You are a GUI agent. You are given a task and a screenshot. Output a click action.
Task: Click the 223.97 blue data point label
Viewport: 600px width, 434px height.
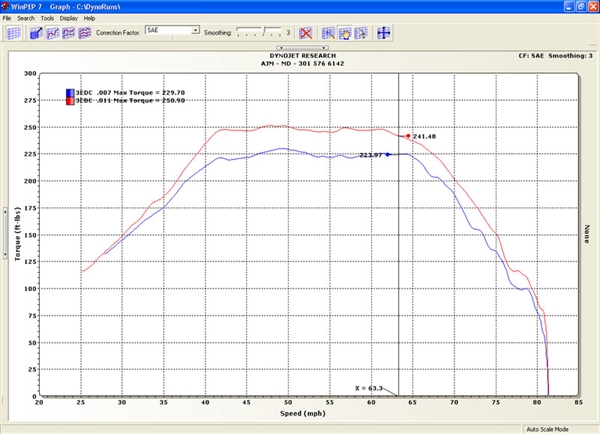(x=370, y=155)
